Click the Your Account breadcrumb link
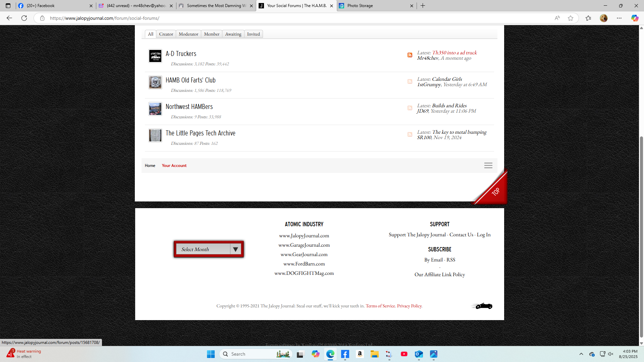Viewport: 644px width, 362px height. (x=174, y=166)
